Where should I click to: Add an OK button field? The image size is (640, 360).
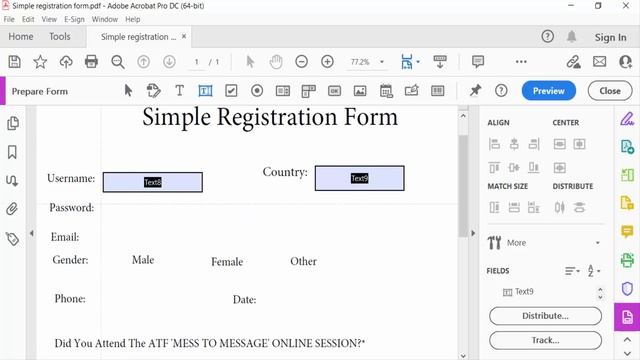coord(334,91)
